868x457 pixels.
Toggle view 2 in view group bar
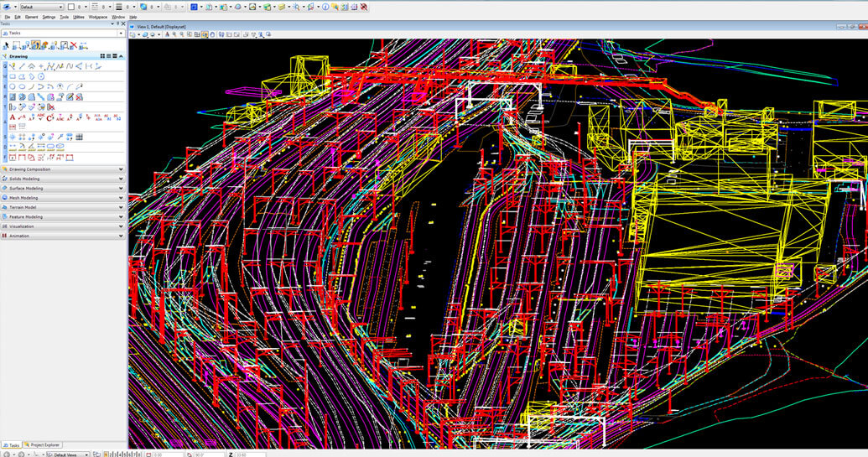coord(111,454)
